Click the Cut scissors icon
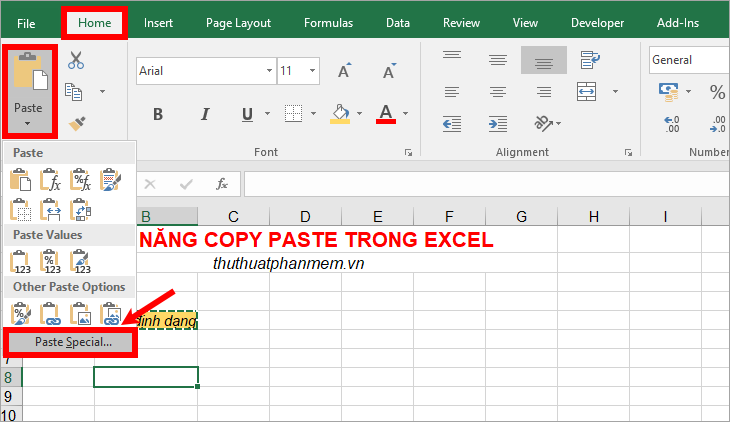The width and height of the screenshot is (730, 422). click(x=76, y=61)
